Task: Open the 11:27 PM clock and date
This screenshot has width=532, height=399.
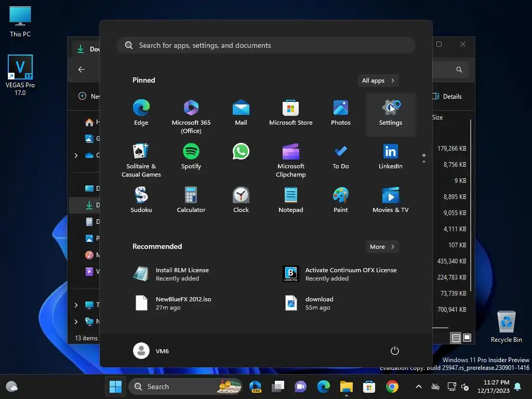Action: 494,387
